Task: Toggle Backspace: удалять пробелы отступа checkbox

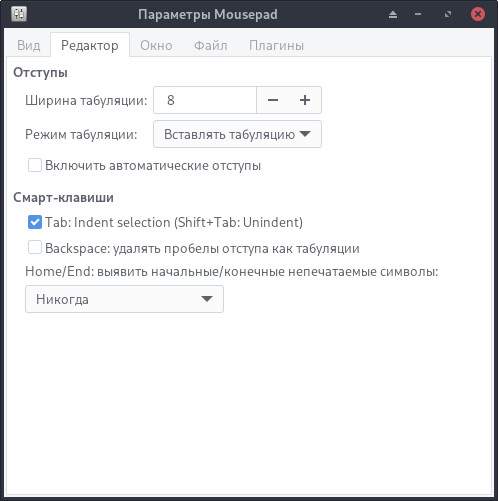Action: click(x=35, y=248)
